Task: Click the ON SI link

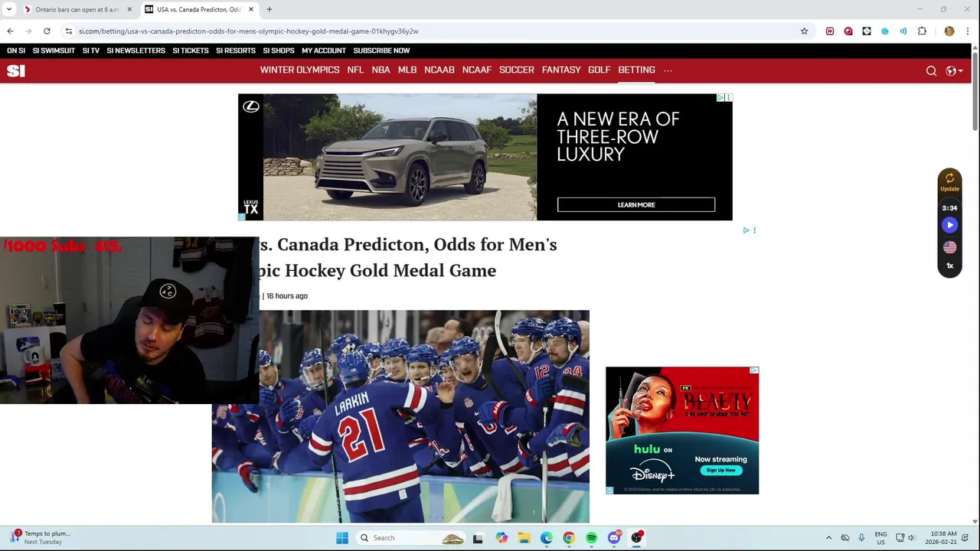Action: pos(16,51)
